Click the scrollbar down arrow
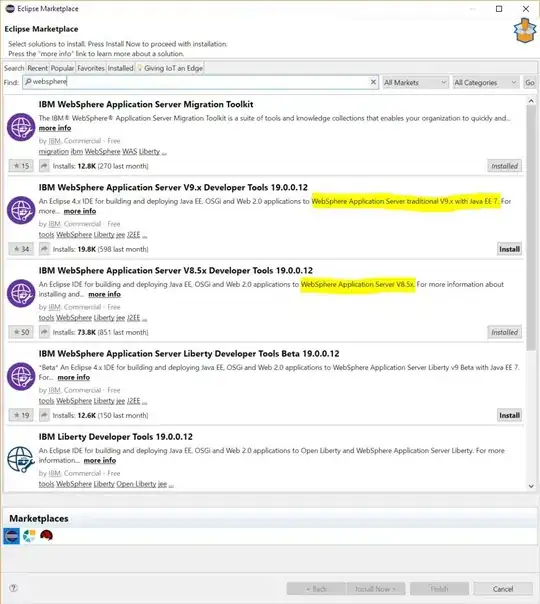 [531, 486]
